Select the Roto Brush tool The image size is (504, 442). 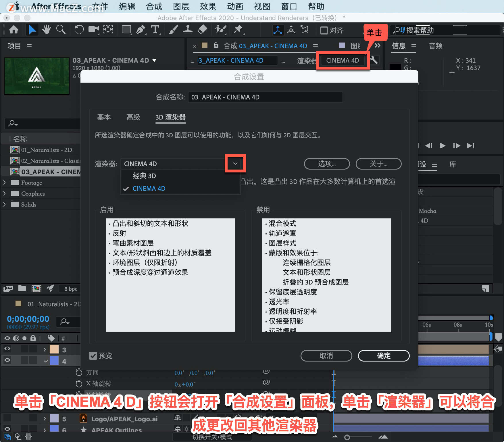pos(221,30)
